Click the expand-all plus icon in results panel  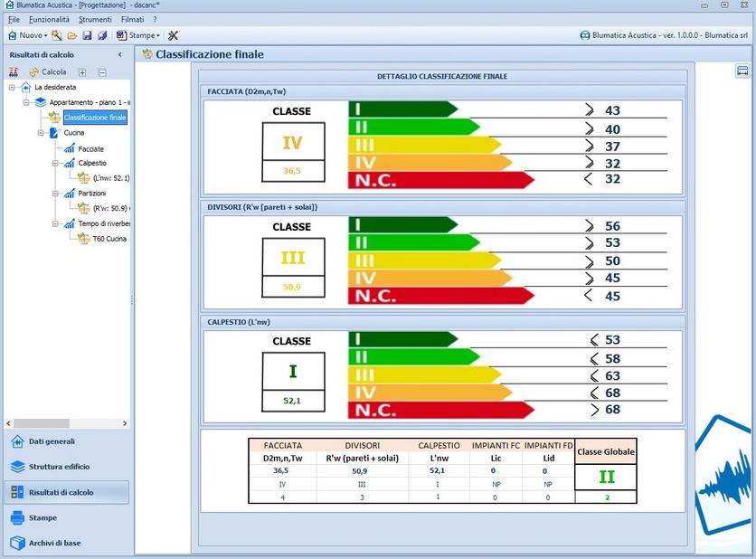pos(82,72)
